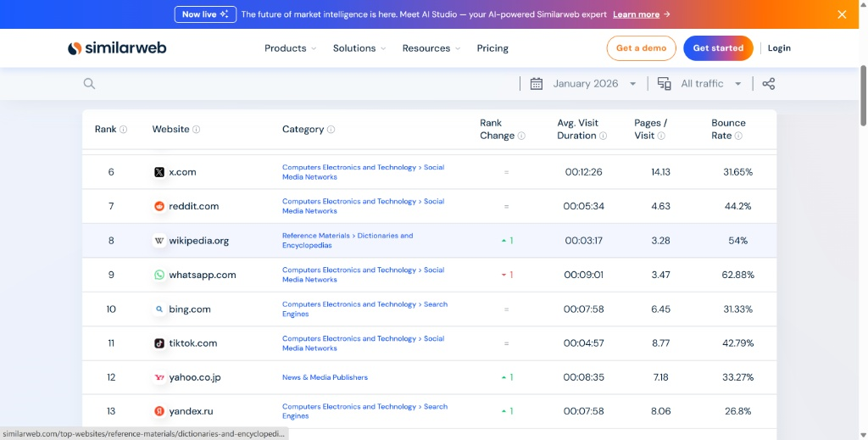The height and width of the screenshot is (440, 868).
Task: Click the info icon next to Rank Change
Action: pyautogui.click(x=521, y=136)
